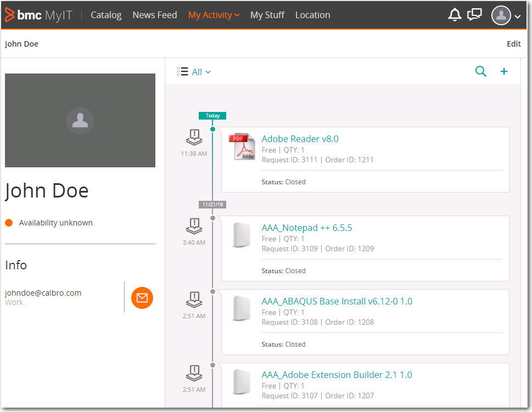Image resolution: width=532 pixels, height=412 pixels.
Task: Go to News Feed
Action: tap(155, 15)
